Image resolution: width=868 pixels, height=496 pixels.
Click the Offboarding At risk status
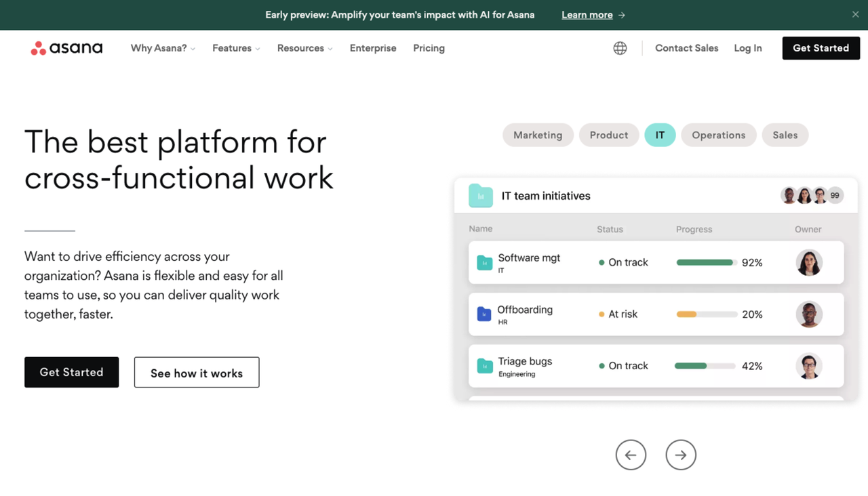(x=618, y=314)
